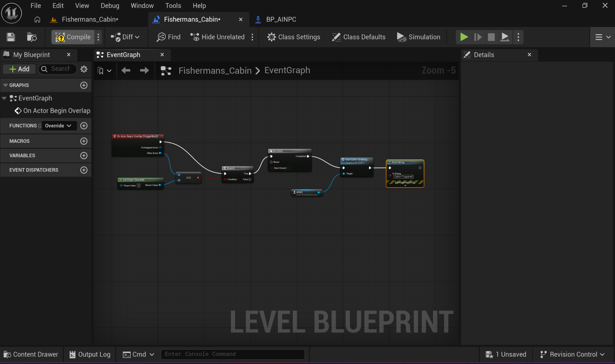Open the Tools menu
Viewport: 615px width, 364px height.
tap(173, 6)
